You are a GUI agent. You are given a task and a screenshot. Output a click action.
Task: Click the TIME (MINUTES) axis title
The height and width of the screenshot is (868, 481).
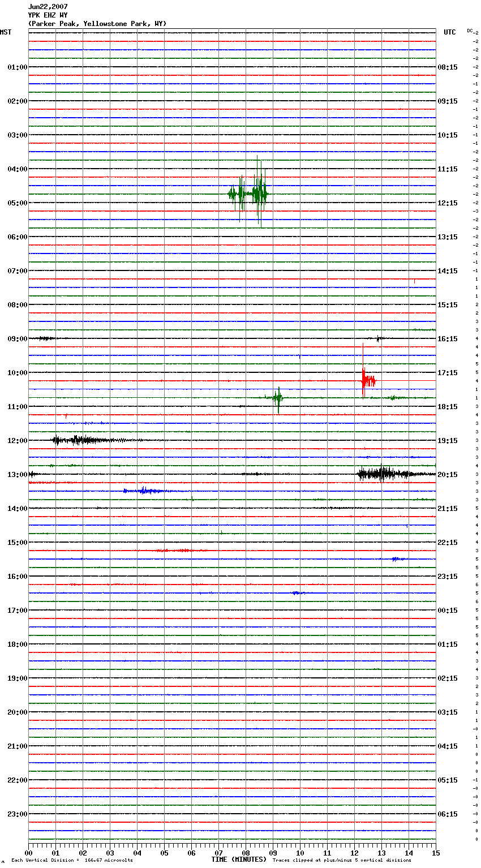(x=239, y=860)
